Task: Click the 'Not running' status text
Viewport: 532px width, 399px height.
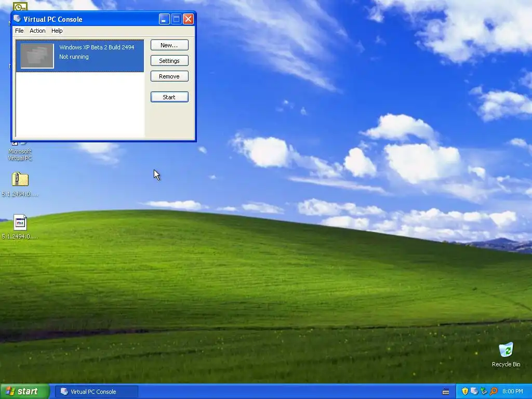Action: 74,57
